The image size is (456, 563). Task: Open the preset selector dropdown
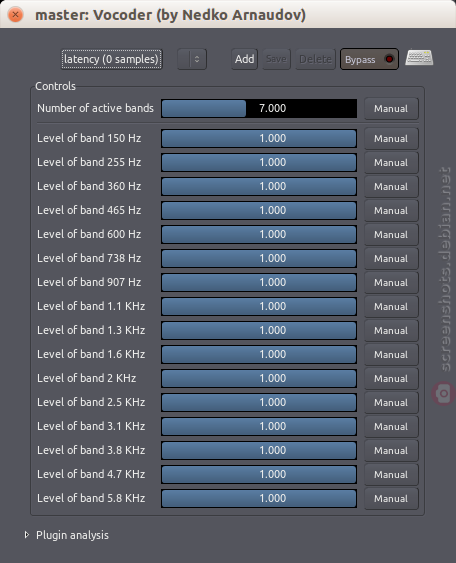pyautogui.click(x=192, y=59)
